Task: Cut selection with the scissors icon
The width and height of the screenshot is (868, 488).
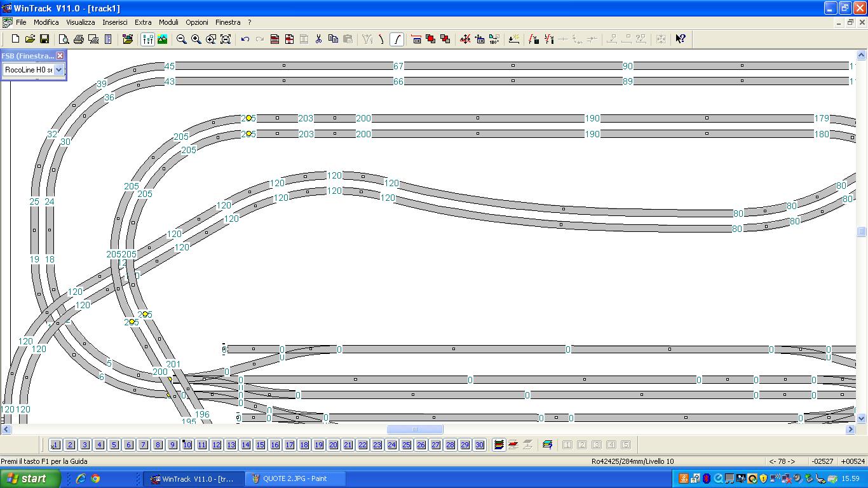Action: tap(318, 39)
